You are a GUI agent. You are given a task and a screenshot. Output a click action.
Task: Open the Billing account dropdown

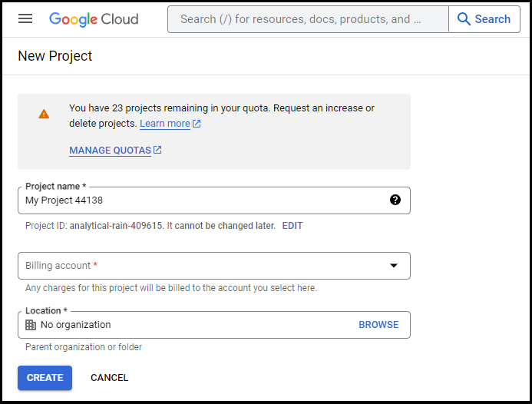(x=214, y=266)
